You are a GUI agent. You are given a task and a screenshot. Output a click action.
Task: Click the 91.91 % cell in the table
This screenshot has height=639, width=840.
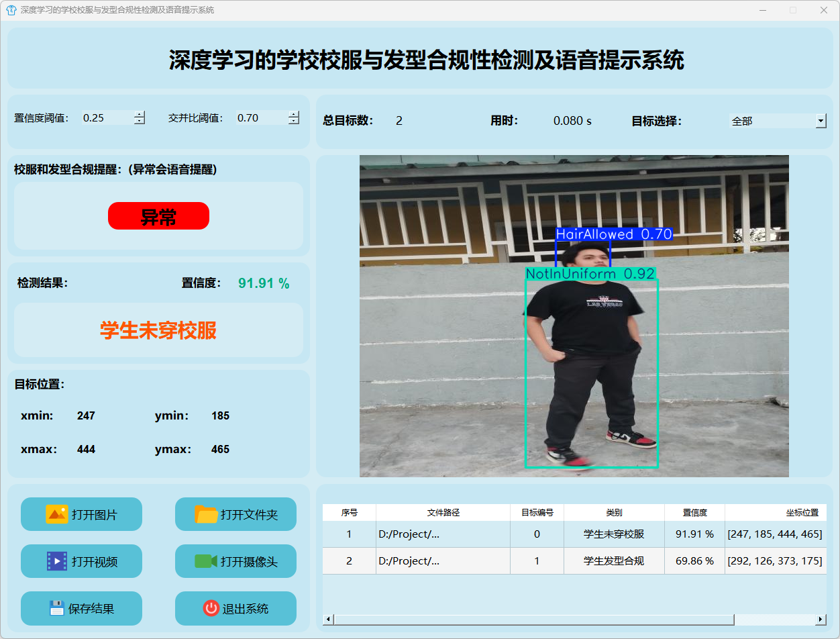[x=694, y=534]
